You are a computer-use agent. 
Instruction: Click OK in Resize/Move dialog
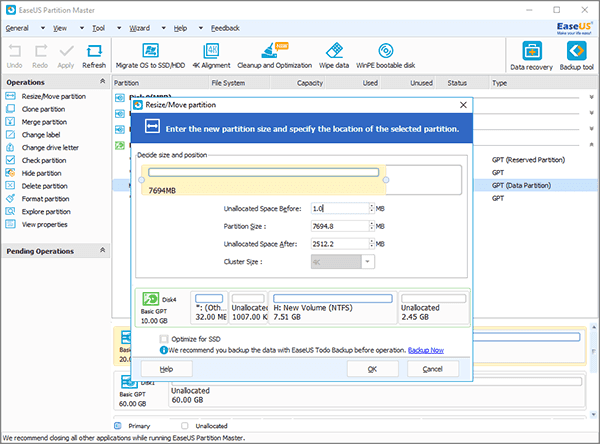372,369
